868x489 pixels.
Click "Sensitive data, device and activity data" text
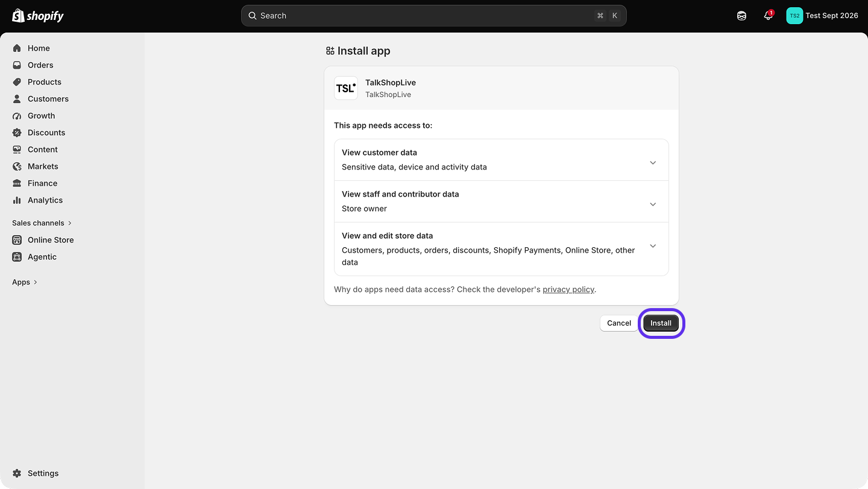[x=414, y=167]
